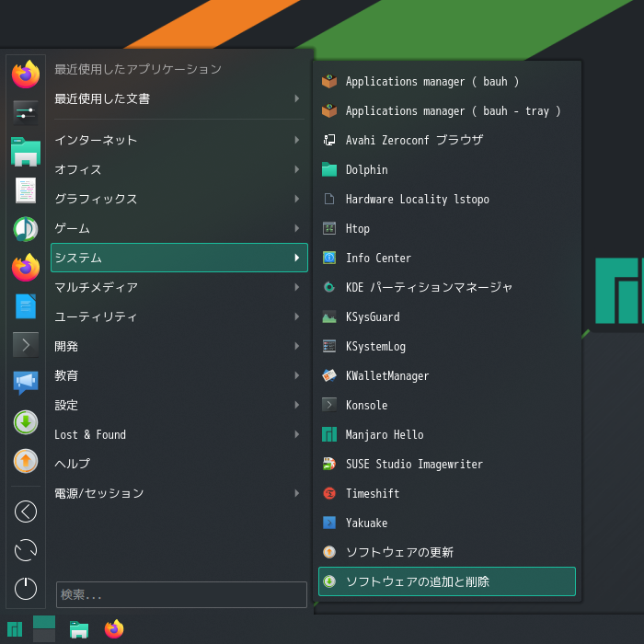Viewport: 644px width, 644px height.
Task: Switch desktops using the taskbar pager
Action: (x=44, y=628)
